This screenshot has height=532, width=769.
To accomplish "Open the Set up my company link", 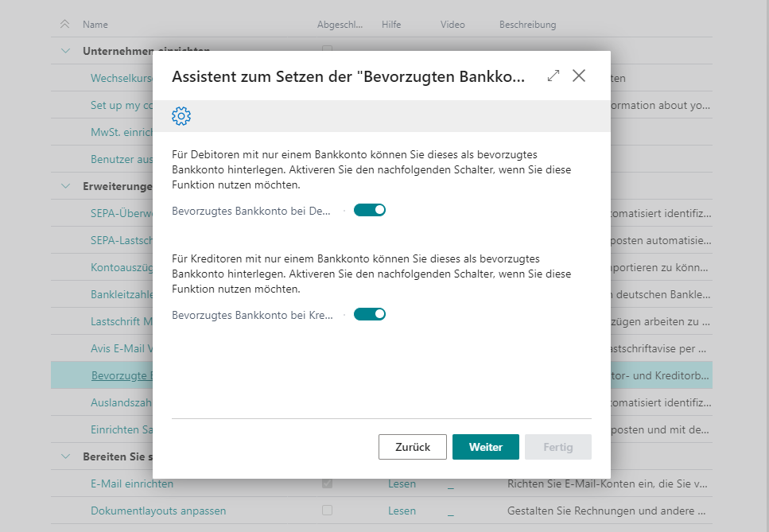I will 122,105.
